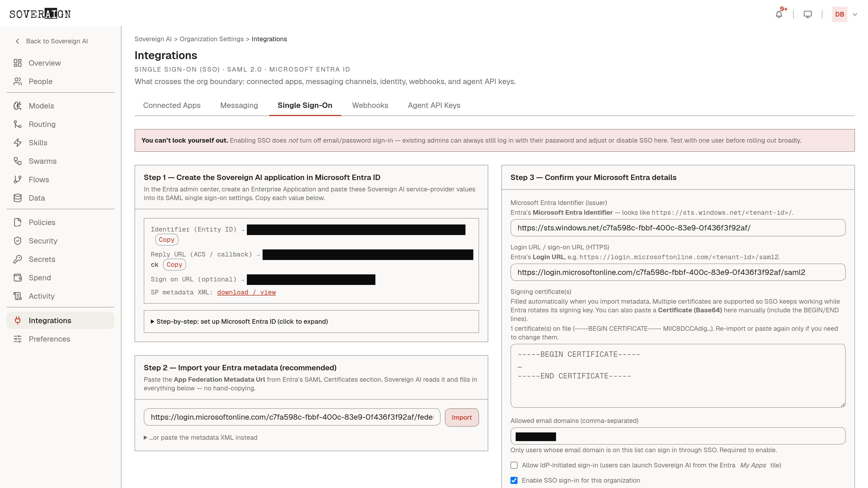Image resolution: width=868 pixels, height=488 pixels.
Task: Click the Sovereign AI breadcrumb link
Action: click(153, 39)
